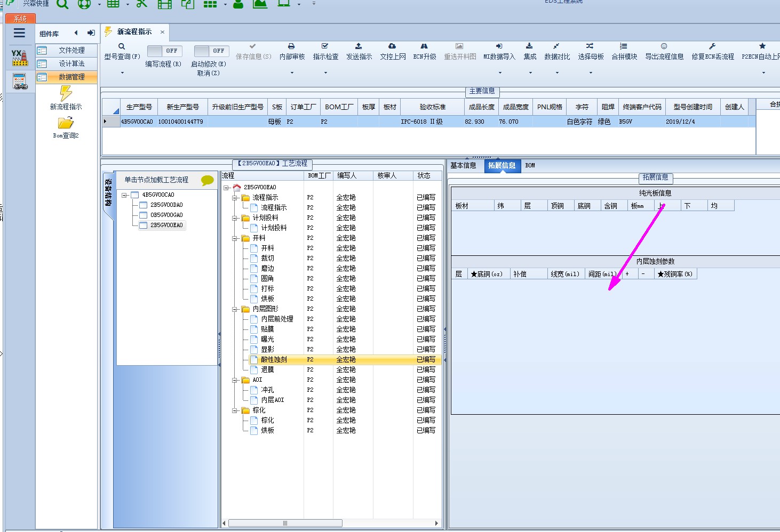780x532 pixels.
Task: Collapse the 内层图形 folder node
Action: pos(235,309)
